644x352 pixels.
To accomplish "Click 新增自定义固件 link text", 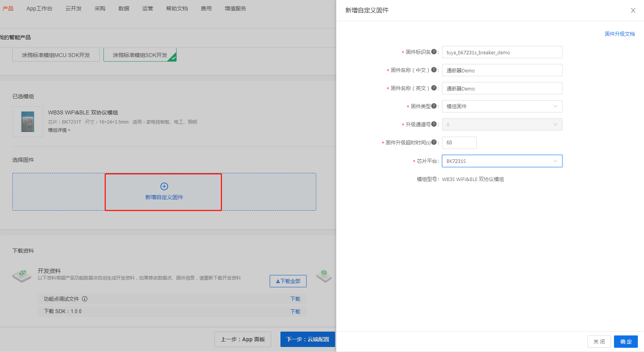I will [x=164, y=197].
